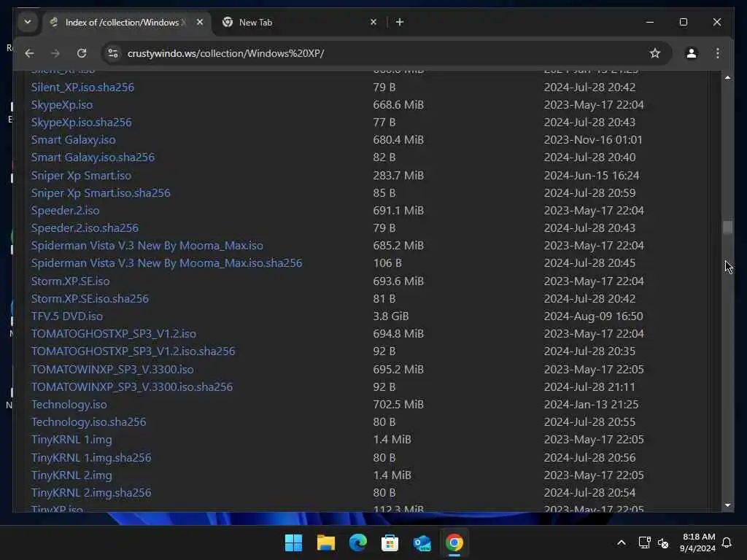Image resolution: width=747 pixels, height=560 pixels.
Task: Select the 3.8 GiB size text
Action: click(x=391, y=316)
